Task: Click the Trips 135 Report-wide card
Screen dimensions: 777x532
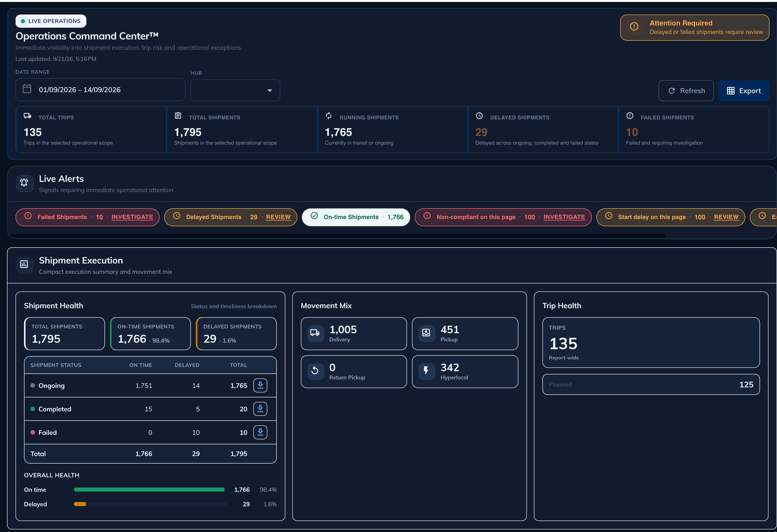Action: pyautogui.click(x=651, y=342)
